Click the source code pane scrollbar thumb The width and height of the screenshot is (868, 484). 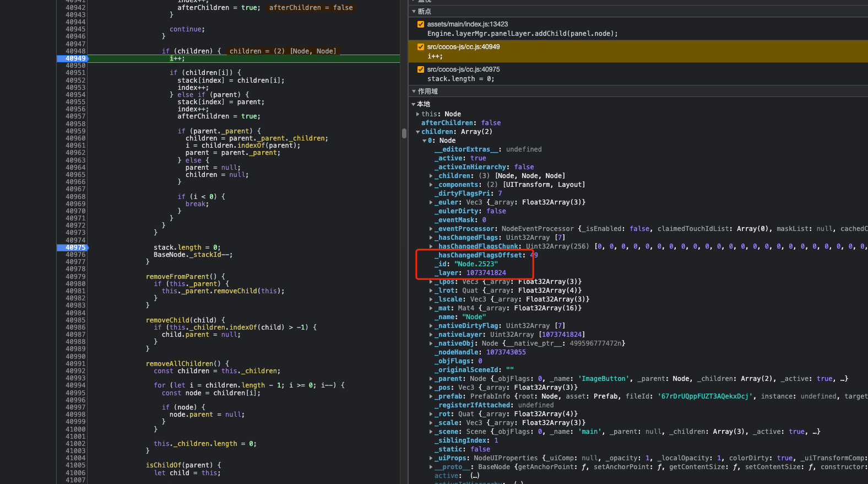404,133
